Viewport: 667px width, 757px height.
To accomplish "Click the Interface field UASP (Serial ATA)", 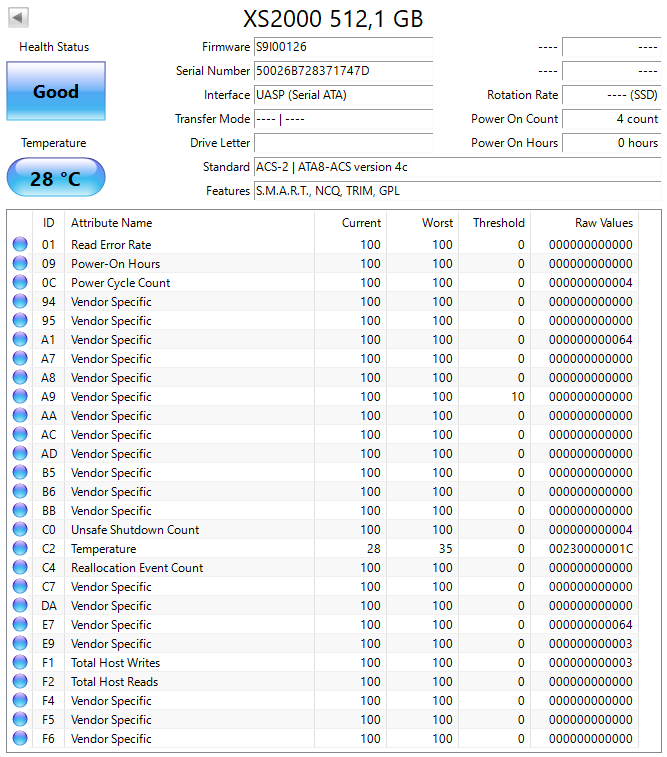I will point(344,95).
